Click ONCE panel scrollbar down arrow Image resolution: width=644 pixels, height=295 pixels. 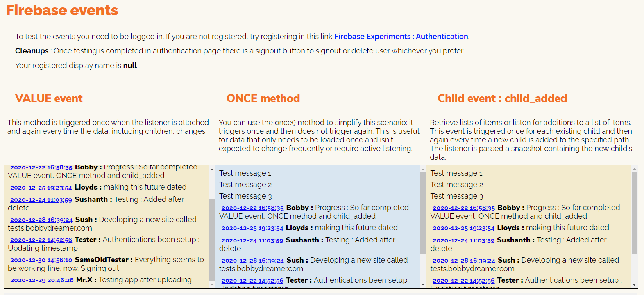[423, 285]
